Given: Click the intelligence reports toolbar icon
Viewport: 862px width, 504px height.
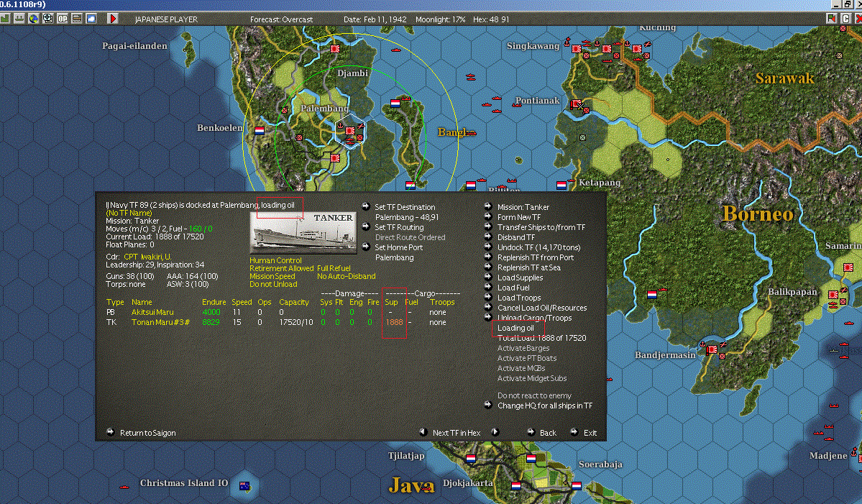Looking at the screenshot, I should click(x=48, y=19).
